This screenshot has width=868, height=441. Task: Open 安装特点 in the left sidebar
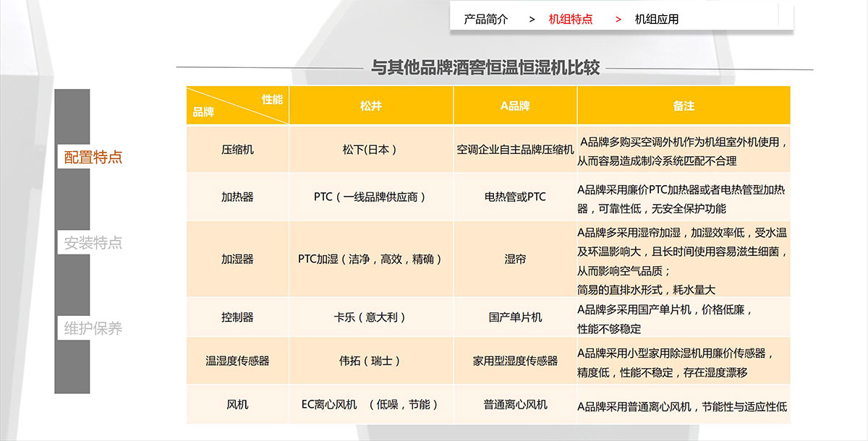[x=93, y=243]
